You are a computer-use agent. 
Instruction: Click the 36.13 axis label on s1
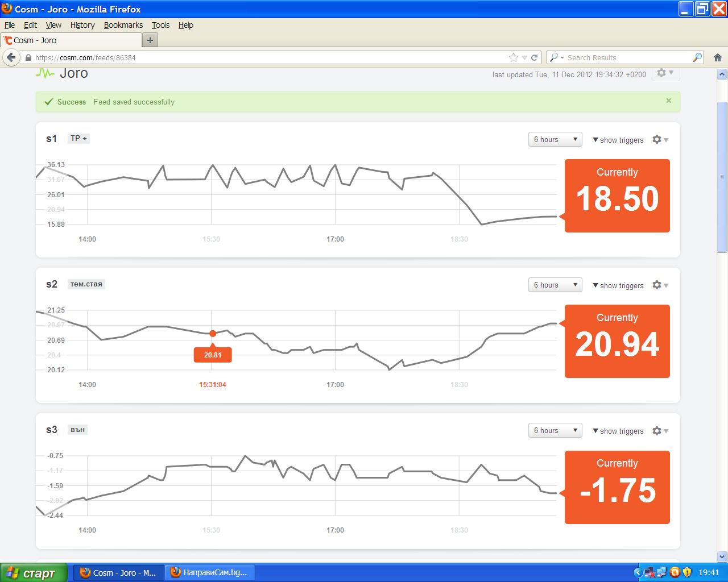pyautogui.click(x=56, y=165)
